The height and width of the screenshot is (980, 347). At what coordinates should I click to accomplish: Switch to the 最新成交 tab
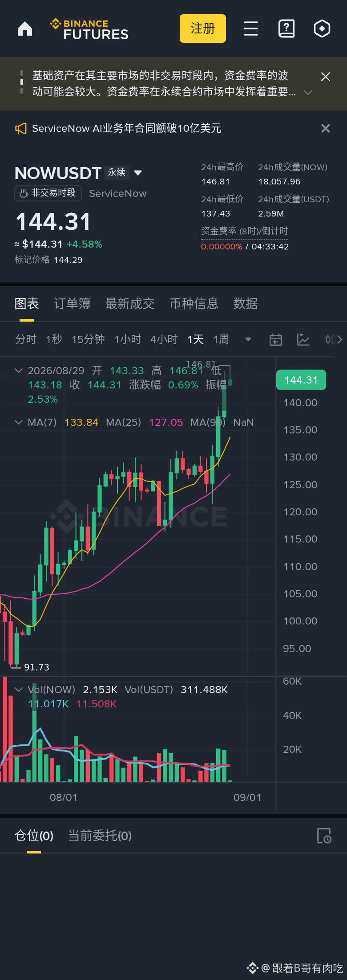tap(130, 304)
